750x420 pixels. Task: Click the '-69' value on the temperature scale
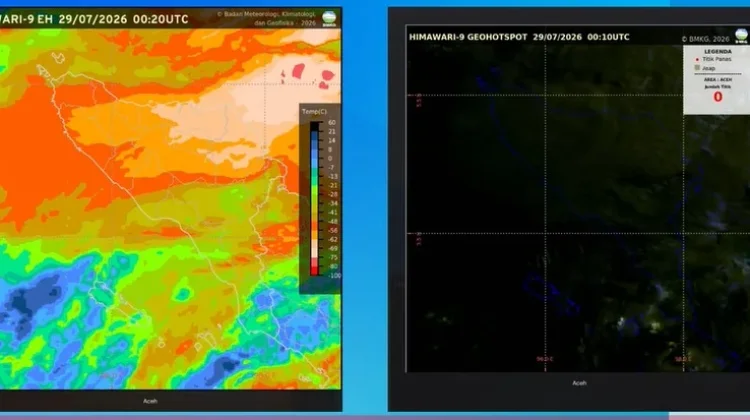332,248
